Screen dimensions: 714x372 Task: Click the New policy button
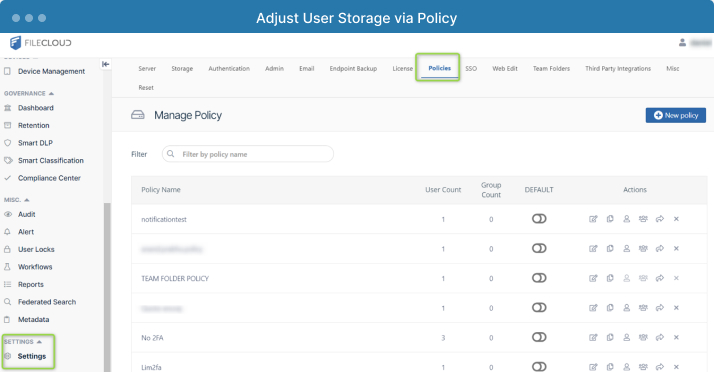coord(676,115)
